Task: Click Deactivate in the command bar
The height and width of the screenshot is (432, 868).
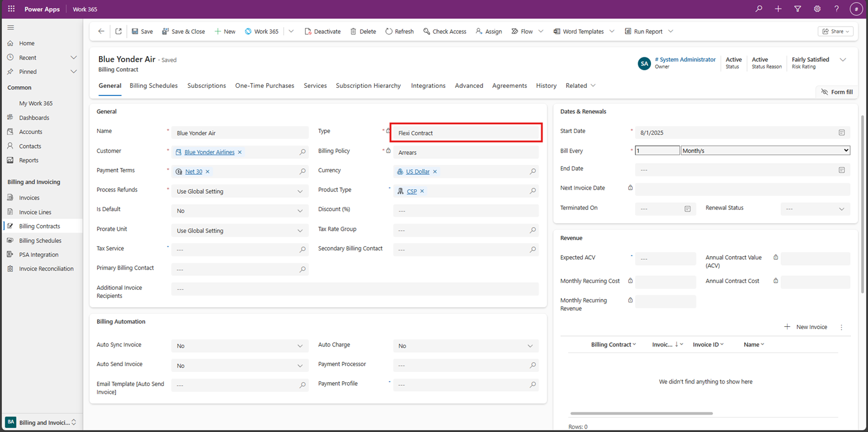Action: [x=322, y=31]
